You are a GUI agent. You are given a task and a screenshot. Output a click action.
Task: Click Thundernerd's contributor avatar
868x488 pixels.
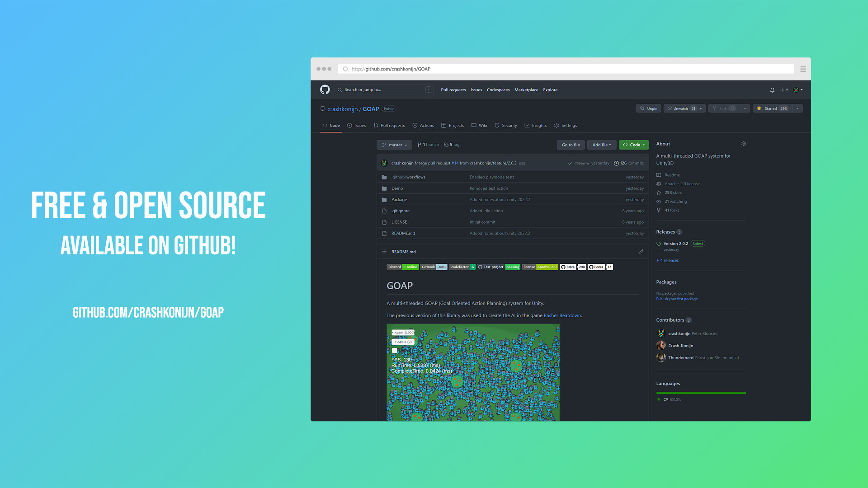[660, 357]
